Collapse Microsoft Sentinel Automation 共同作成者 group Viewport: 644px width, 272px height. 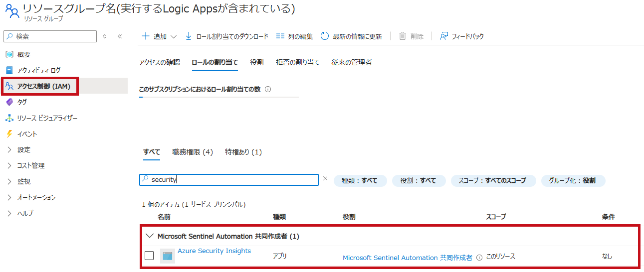point(149,236)
